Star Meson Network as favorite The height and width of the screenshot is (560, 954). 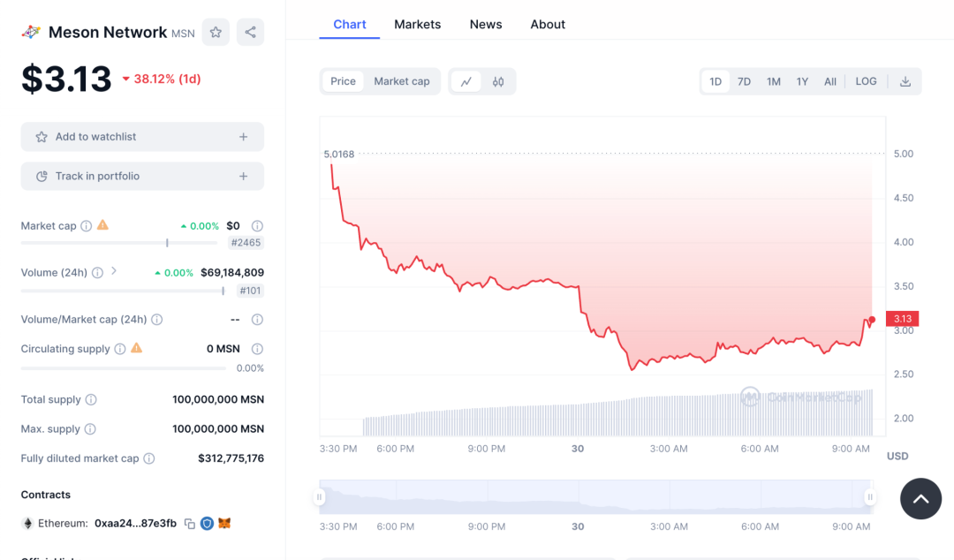coord(216,33)
